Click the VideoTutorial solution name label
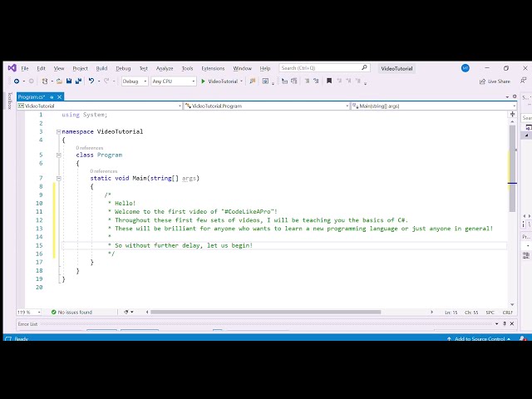Screen dimensions: 532x399 (397, 68)
